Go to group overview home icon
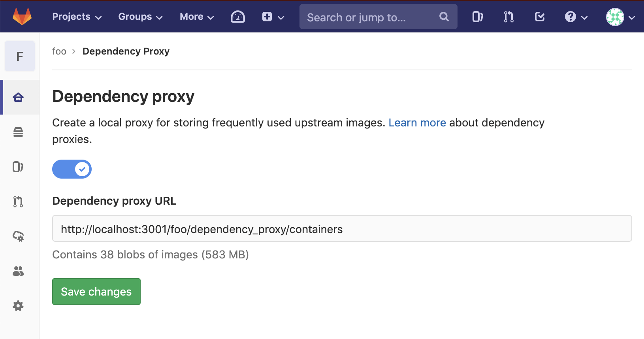The height and width of the screenshot is (339, 644). pyautogui.click(x=18, y=97)
